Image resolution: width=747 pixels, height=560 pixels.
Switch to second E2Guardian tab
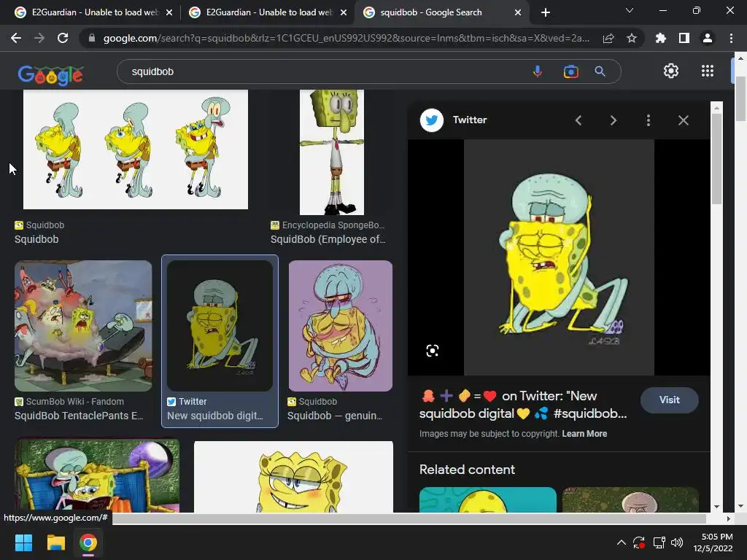[268, 12]
